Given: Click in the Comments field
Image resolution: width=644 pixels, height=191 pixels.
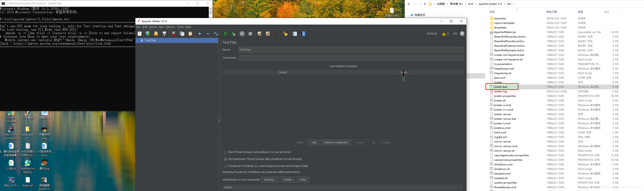Looking at the screenshot, I should click(351, 58).
